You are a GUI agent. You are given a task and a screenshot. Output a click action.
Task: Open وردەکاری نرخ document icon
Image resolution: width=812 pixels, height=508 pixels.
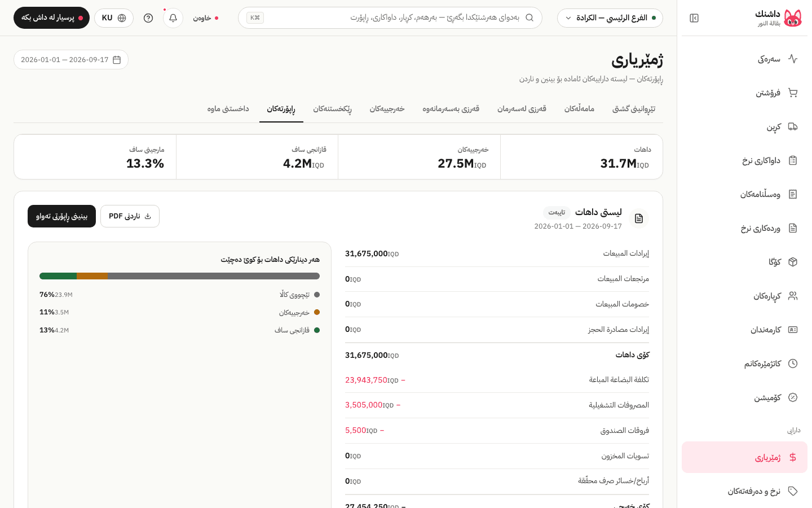793,228
